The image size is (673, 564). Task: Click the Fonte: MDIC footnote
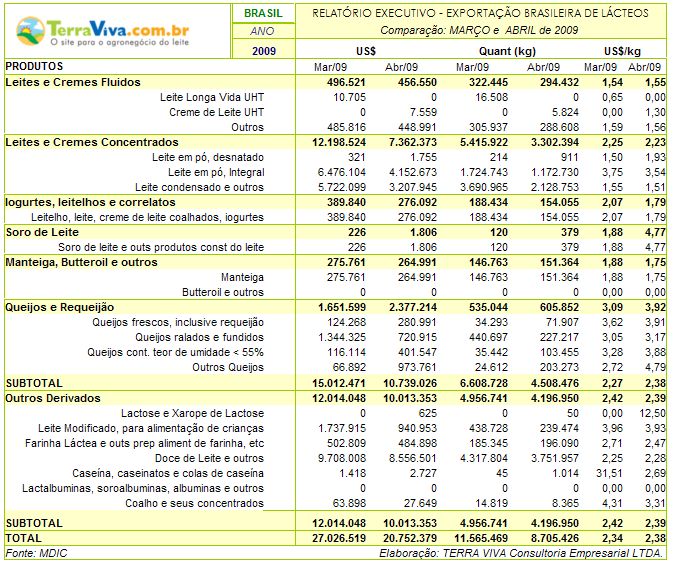point(36,553)
